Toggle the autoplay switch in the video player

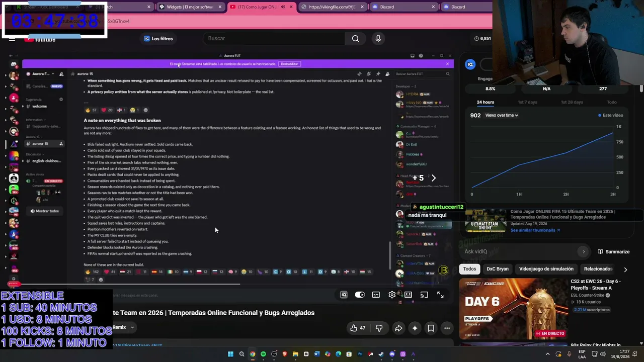pyautogui.click(x=360, y=295)
